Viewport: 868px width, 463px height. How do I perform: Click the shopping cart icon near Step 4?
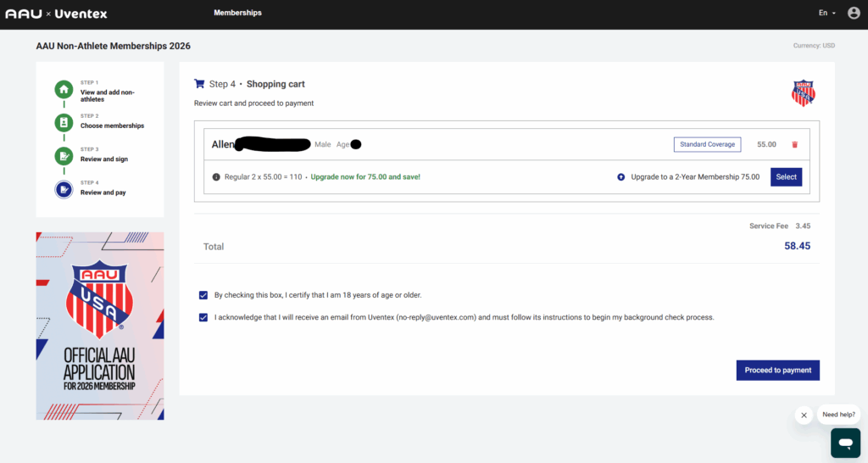click(199, 84)
